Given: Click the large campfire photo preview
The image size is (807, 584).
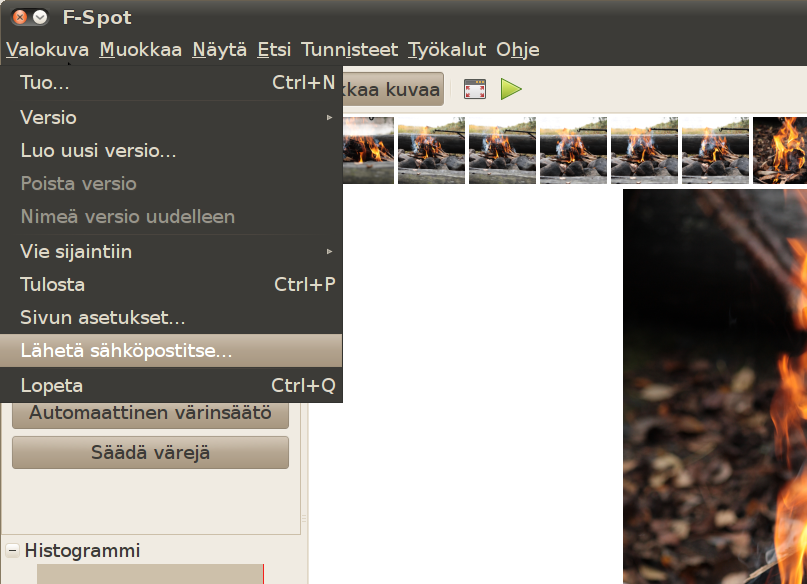Looking at the screenshot, I should [714, 385].
